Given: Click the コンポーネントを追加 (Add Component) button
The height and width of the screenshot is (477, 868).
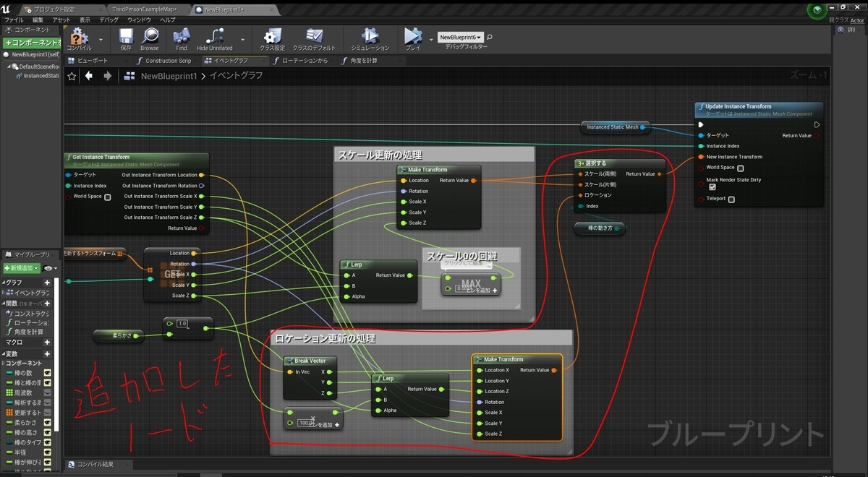Looking at the screenshot, I should click(x=32, y=43).
